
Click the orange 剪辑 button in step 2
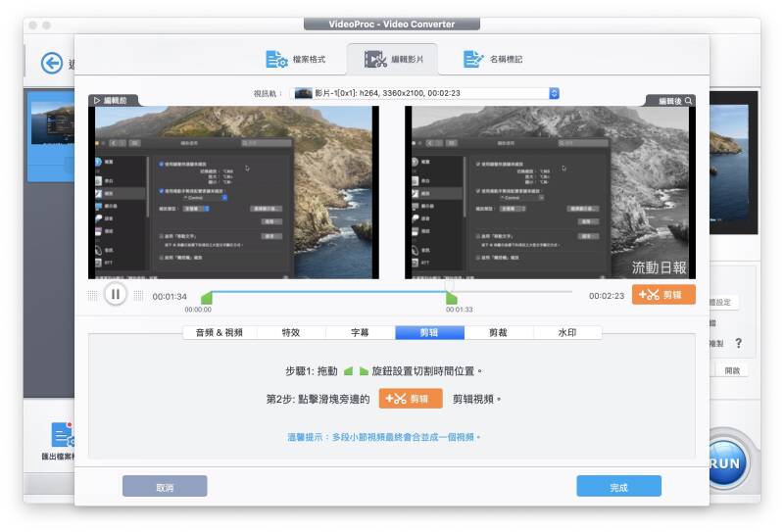tap(411, 399)
